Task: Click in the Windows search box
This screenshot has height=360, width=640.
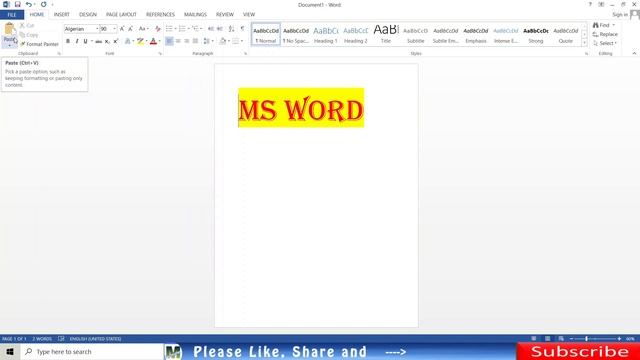Action: point(92,351)
